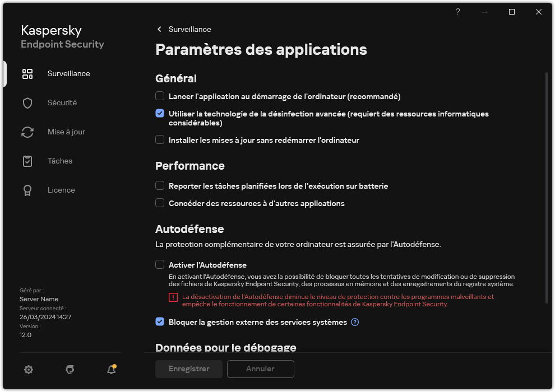Return to Surveillance via the back arrow
The width and height of the screenshot is (555, 392).
click(159, 29)
